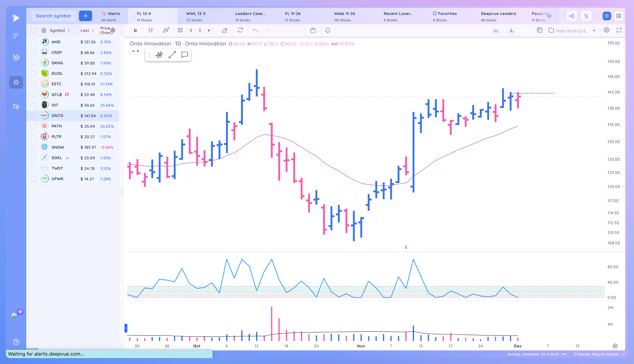Click the share icon

click(572, 16)
